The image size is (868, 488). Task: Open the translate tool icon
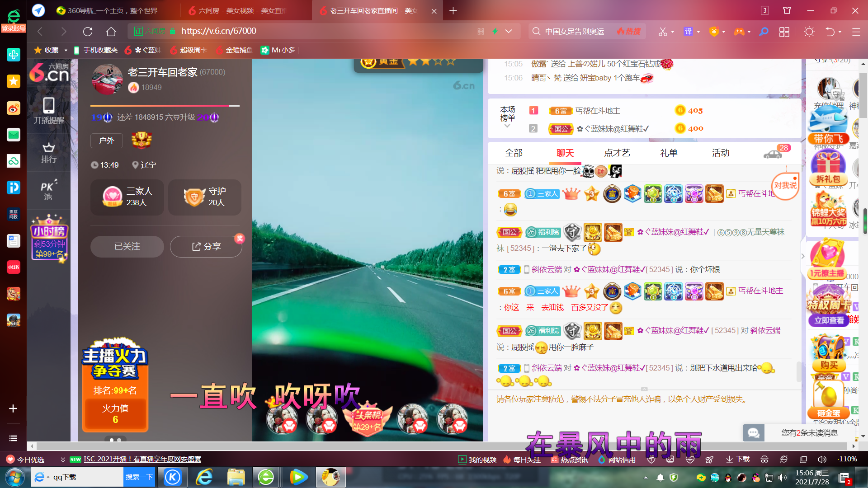pos(688,32)
